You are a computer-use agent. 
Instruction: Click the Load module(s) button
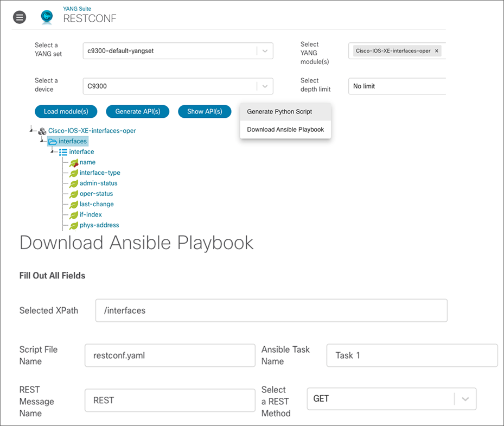click(66, 112)
